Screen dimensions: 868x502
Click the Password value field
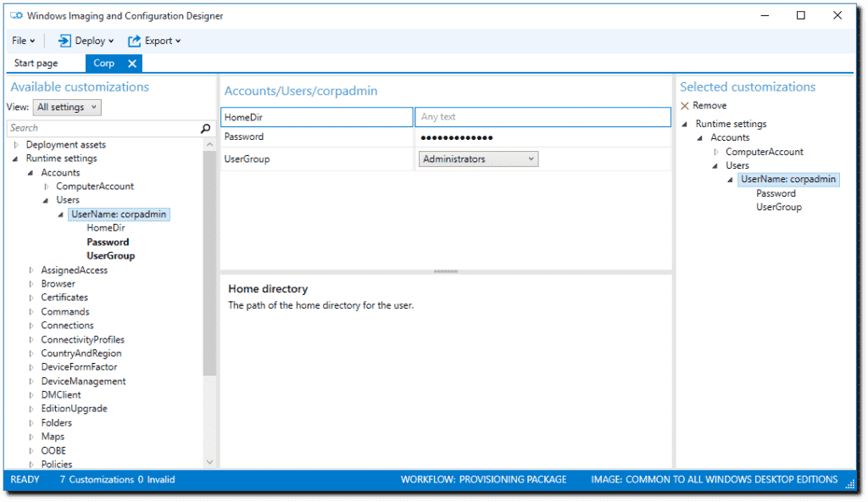[x=542, y=137]
